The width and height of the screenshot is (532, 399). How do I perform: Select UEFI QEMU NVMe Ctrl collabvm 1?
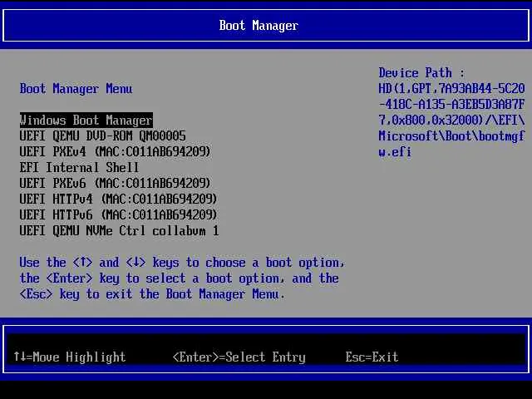[120, 231]
